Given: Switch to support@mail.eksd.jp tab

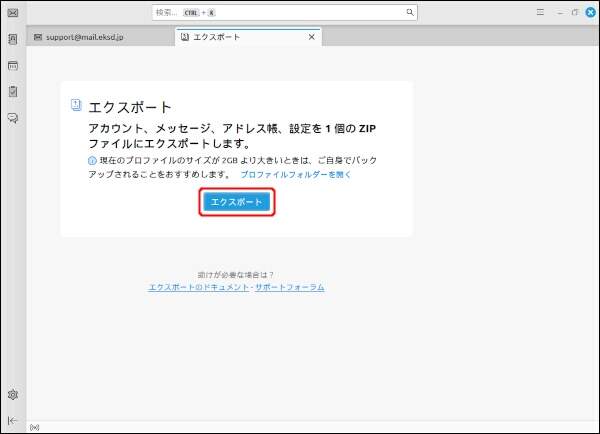Looking at the screenshot, I should (100, 37).
